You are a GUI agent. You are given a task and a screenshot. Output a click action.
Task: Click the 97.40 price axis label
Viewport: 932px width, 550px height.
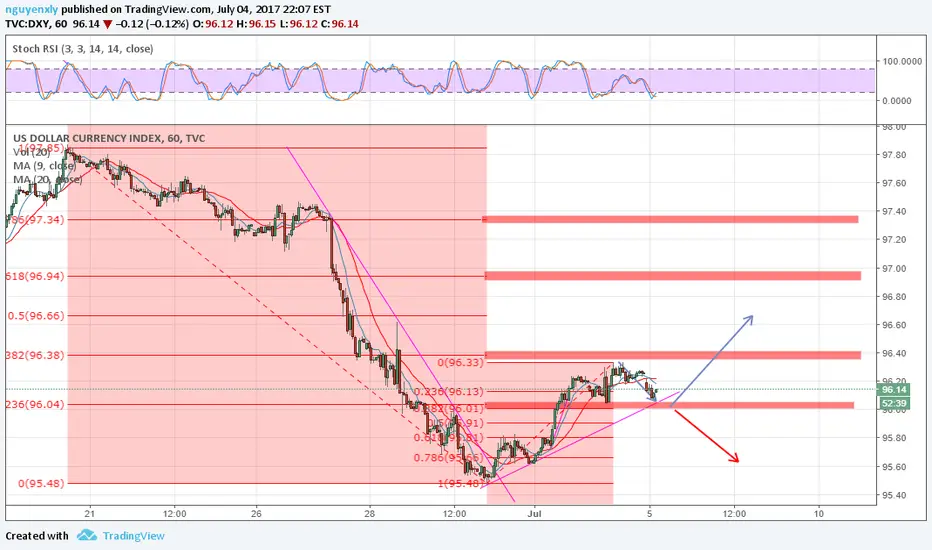click(x=894, y=212)
